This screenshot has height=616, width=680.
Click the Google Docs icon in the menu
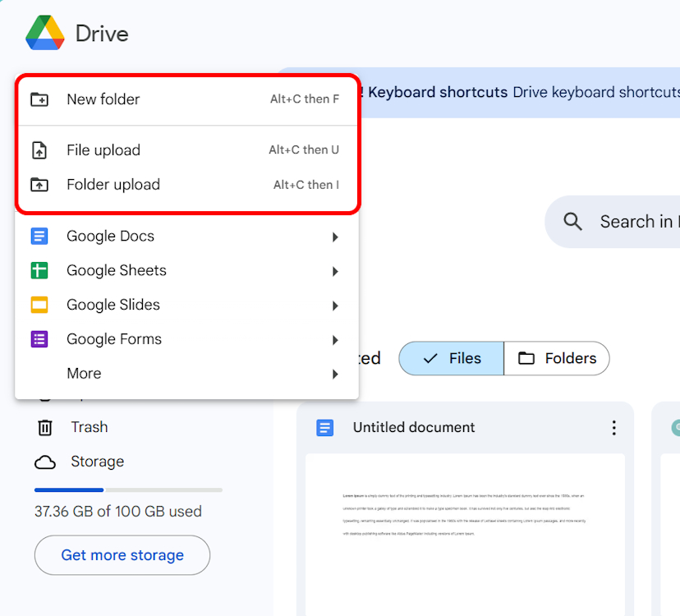39,236
